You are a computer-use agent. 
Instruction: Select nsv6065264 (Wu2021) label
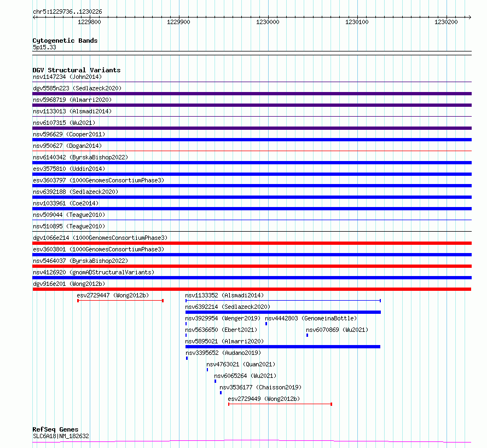pos(245,376)
